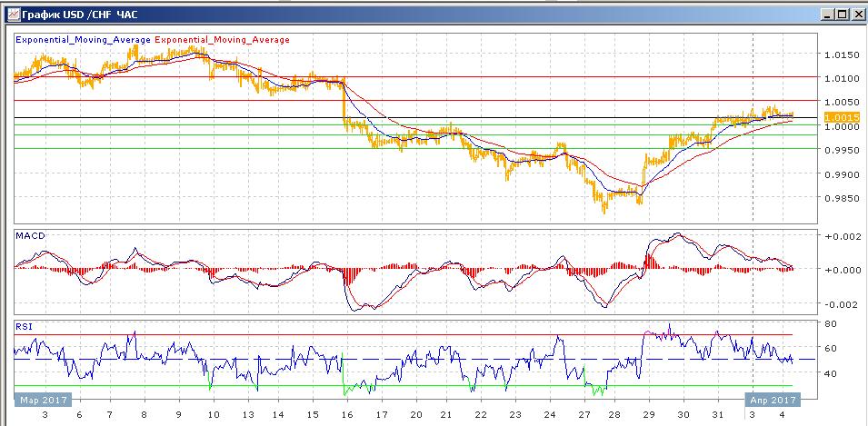Click the 1.0100 red resistance line
Viewport: 868px width, 426px height.
(x=415, y=77)
